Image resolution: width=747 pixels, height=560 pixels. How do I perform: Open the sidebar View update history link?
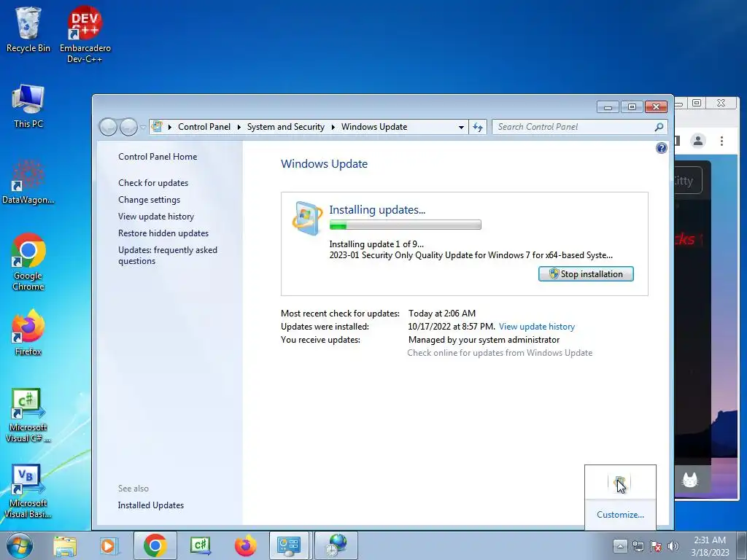click(x=156, y=216)
